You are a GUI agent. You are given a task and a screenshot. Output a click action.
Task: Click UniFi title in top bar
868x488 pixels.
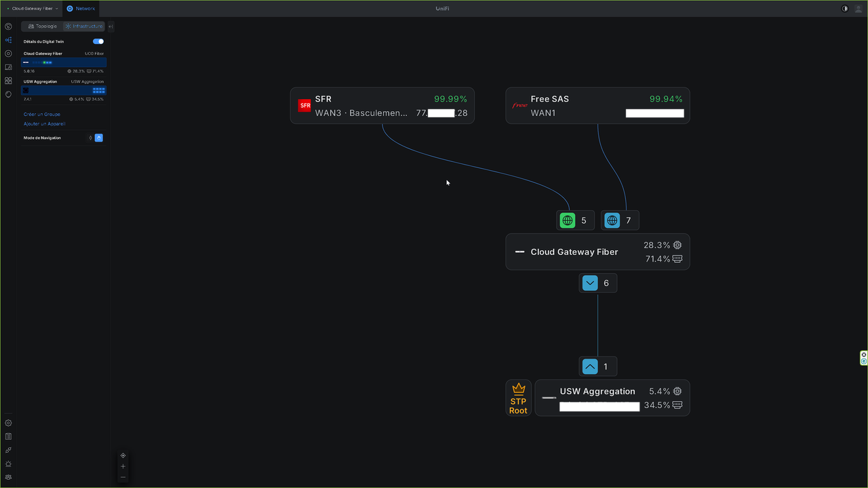point(443,9)
